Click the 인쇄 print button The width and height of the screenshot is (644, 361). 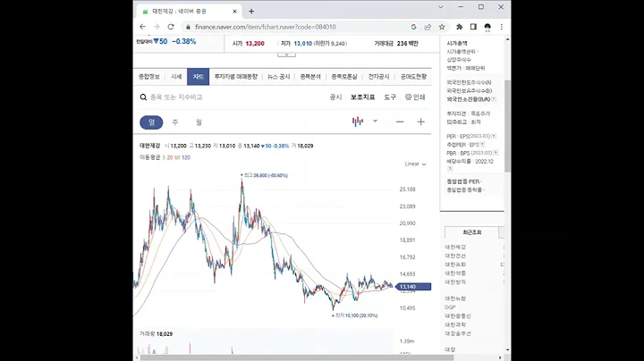tap(415, 97)
